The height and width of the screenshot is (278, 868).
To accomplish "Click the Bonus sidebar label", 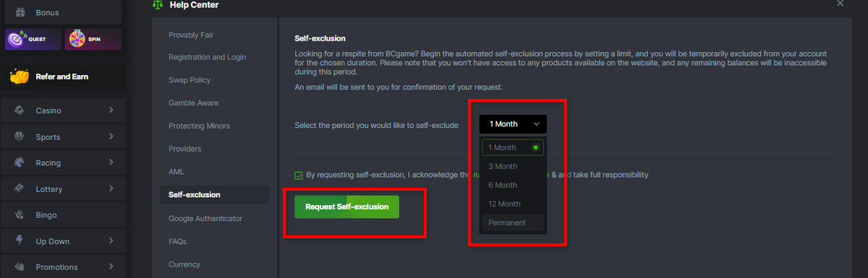I will [x=47, y=12].
